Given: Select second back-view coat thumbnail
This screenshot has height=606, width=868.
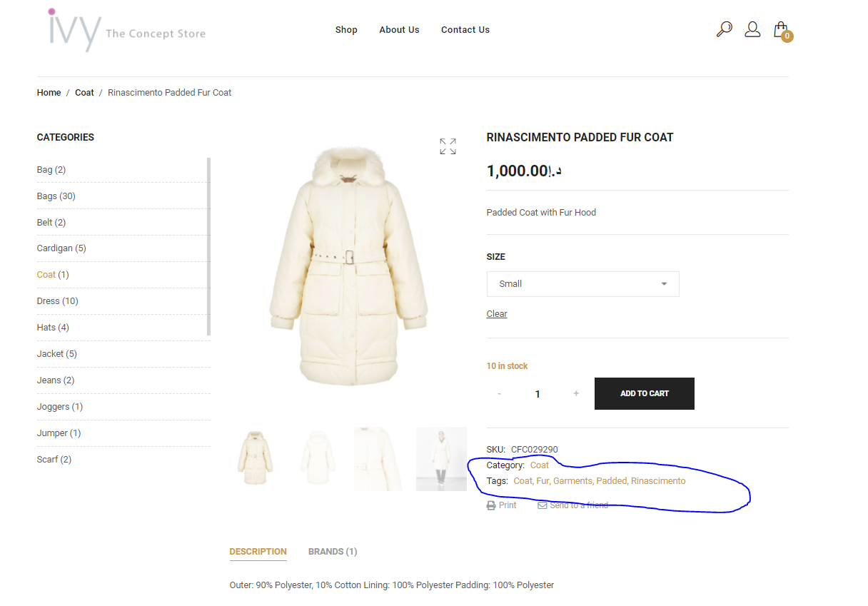Looking at the screenshot, I should pyautogui.click(x=317, y=459).
